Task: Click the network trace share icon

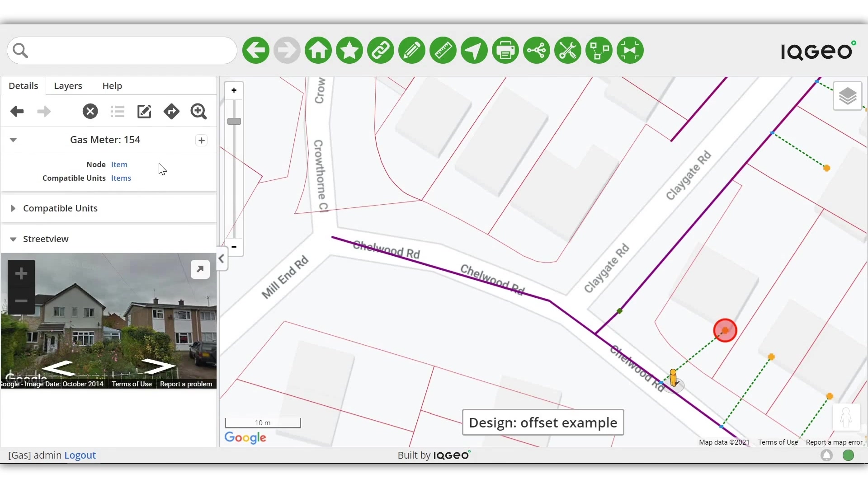Action: click(x=536, y=50)
